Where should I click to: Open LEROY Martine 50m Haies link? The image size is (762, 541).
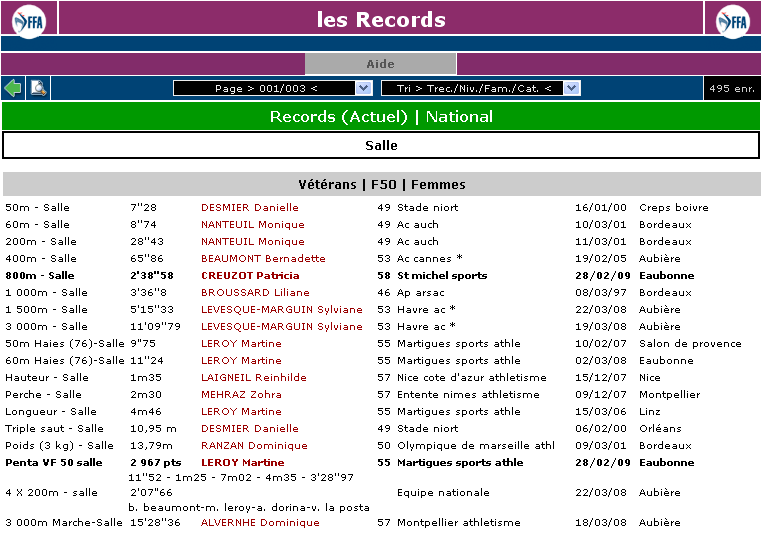242,344
